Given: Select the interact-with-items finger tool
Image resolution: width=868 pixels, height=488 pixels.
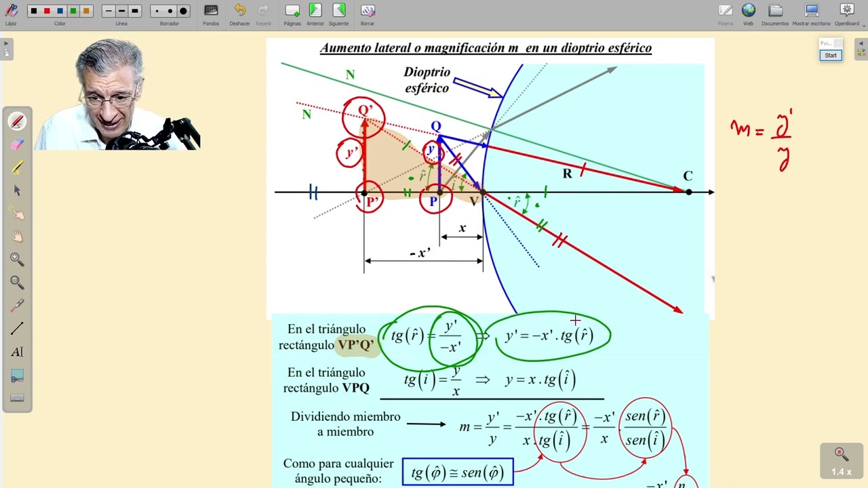Looking at the screenshot, I should click(17, 213).
